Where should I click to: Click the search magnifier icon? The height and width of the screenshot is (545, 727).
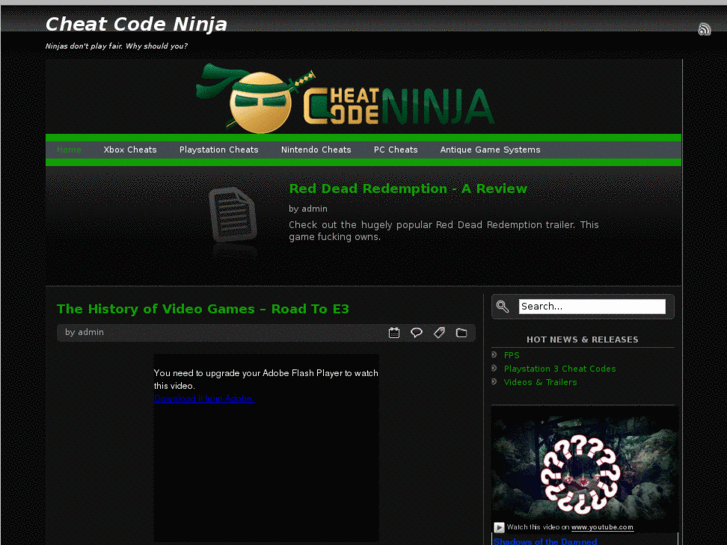[x=502, y=306]
